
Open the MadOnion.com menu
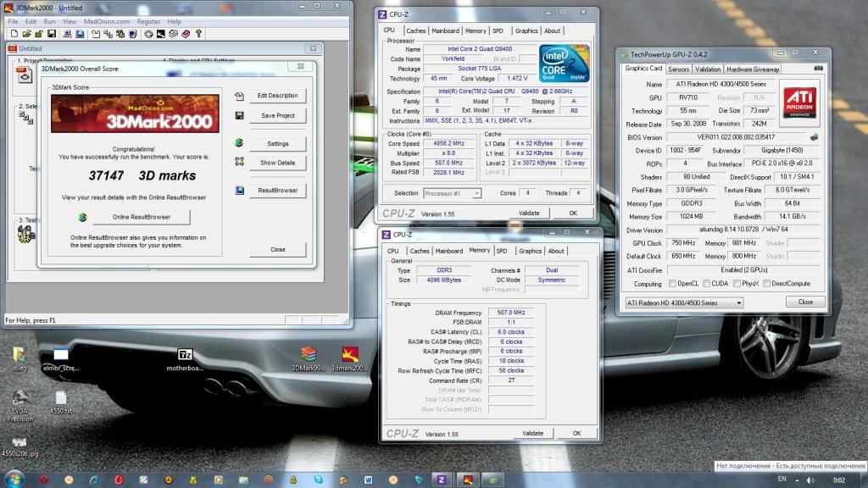[x=107, y=21]
